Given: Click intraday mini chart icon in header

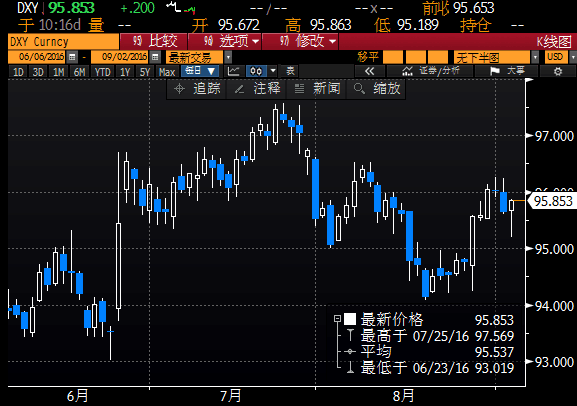Looking at the screenshot, I should pyautogui.click(x=180, y=8).
